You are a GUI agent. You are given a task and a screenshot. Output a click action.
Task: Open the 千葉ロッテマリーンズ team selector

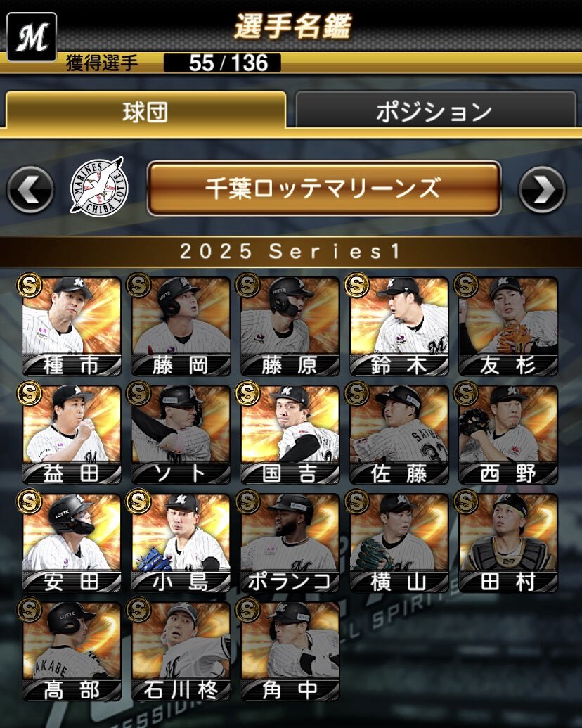coord(324,188)
